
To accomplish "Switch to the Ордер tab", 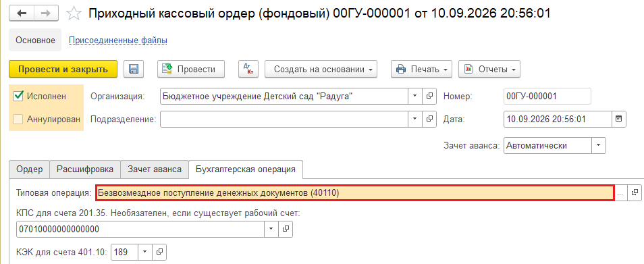I will (x=30, y=169).
